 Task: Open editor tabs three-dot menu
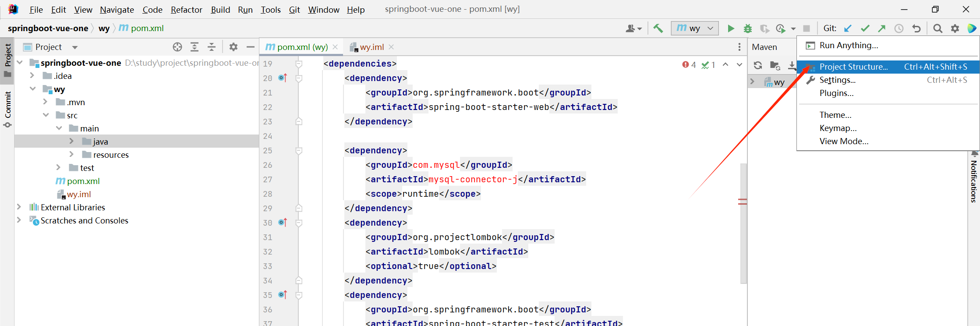point(739,47)
